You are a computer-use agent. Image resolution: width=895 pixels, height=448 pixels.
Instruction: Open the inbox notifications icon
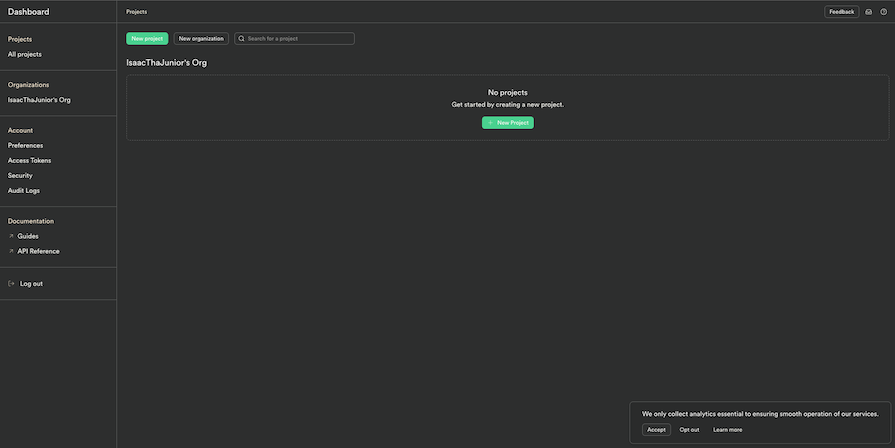868,12
